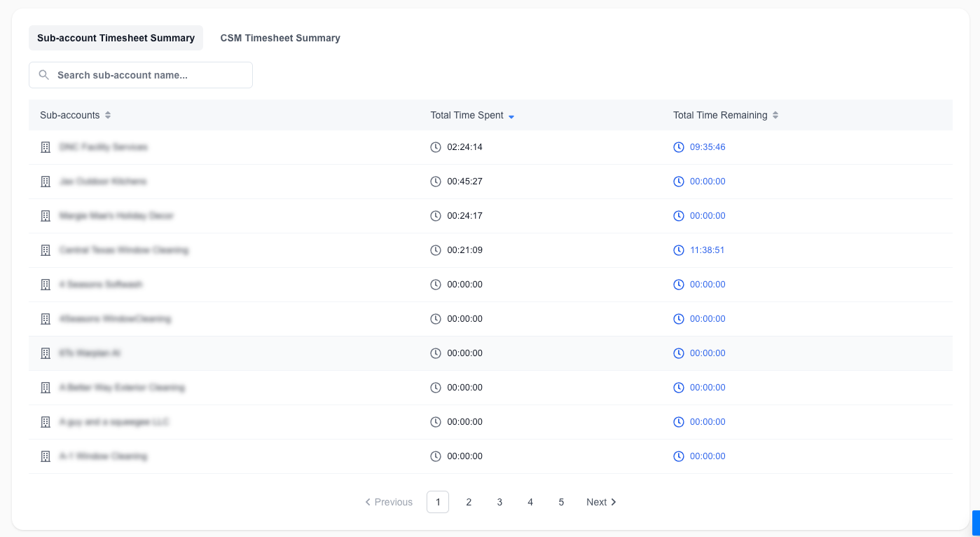980x537 pixels.
Task: Select the time spent value 00:24:17
Action: pyautogui.click(x=465, y=216)
